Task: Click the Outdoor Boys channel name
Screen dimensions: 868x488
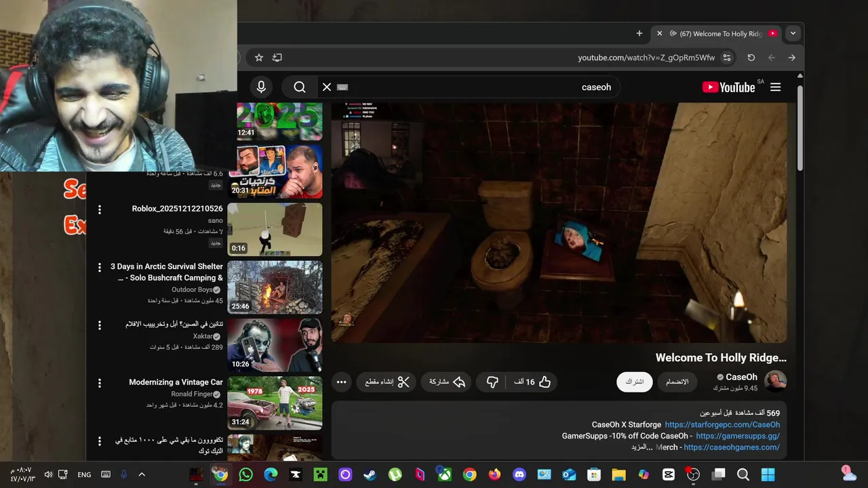Action: (192, 289)
